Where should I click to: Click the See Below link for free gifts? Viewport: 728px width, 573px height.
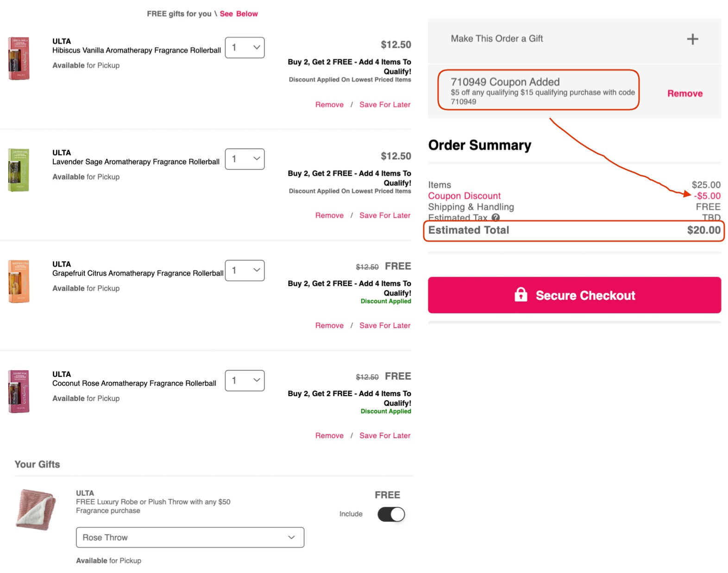(x=239, y=13)
